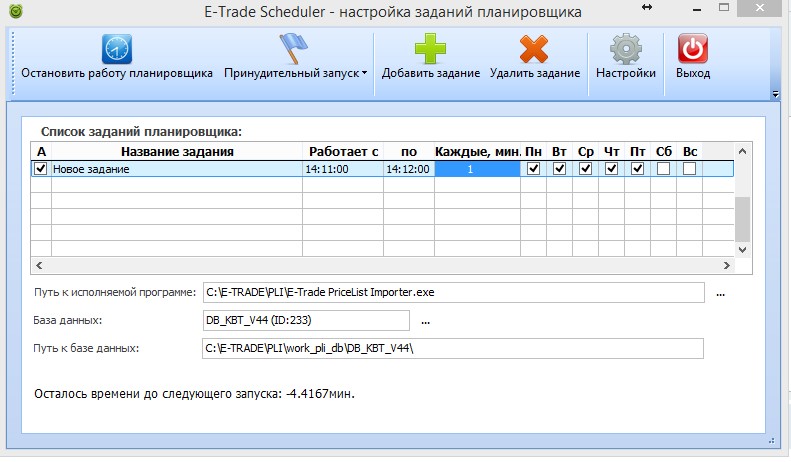Browse for database with the ... button

pos(426,321)
